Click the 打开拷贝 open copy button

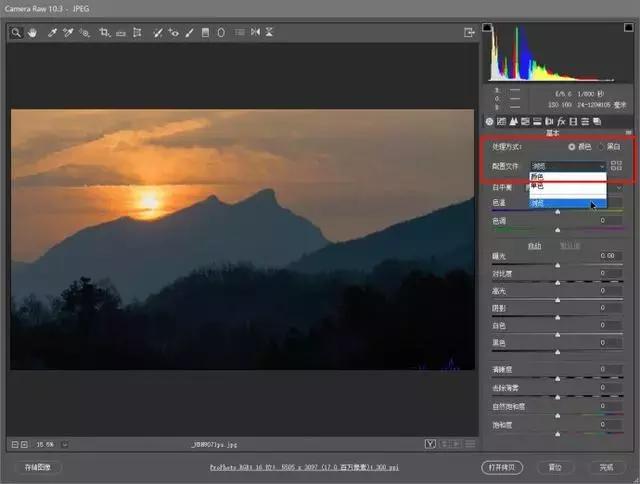[502, 468]
